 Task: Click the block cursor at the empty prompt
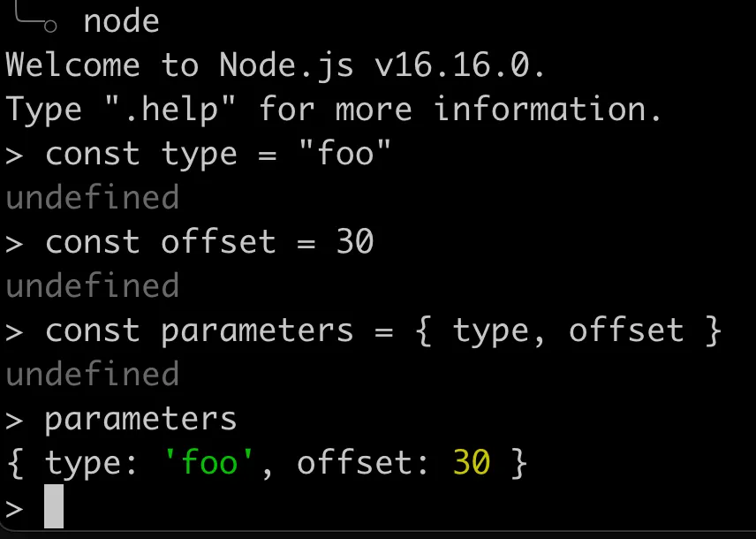pos(54,506)
